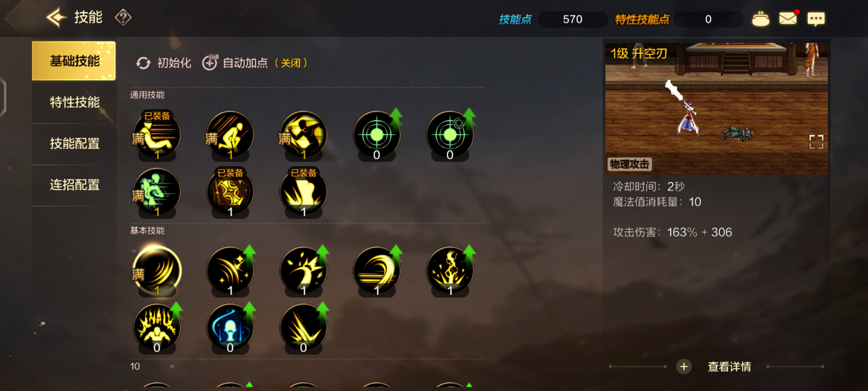The image size is (868, 391).
Task: Click the back arrow next to 技能
Action: [56, 17]
